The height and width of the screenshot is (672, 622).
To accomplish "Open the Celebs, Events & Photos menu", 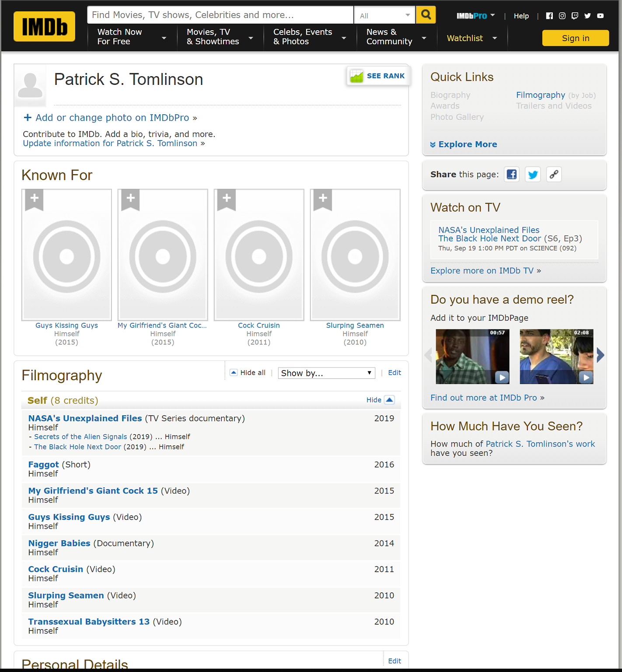I will pos(310,37).
